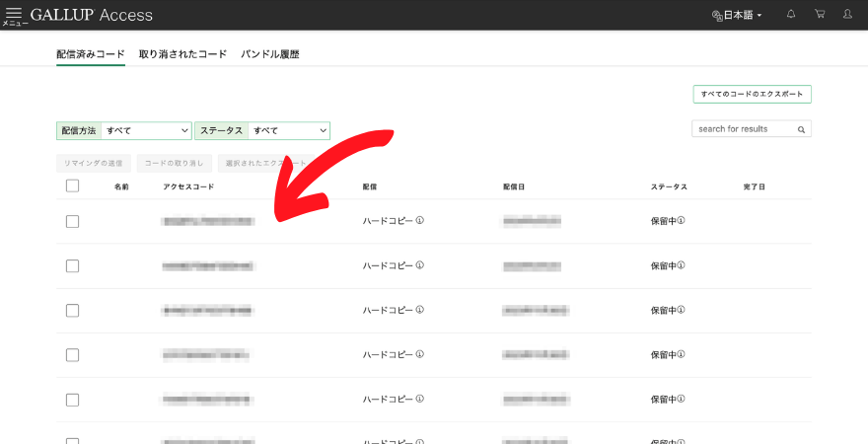Click the コードの取り消し button

click(x=175, y=164)
